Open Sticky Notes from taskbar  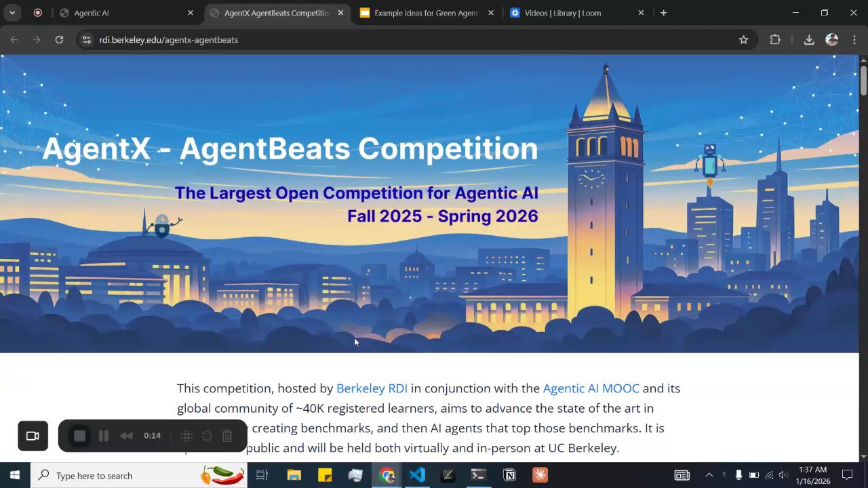(325, 475)
